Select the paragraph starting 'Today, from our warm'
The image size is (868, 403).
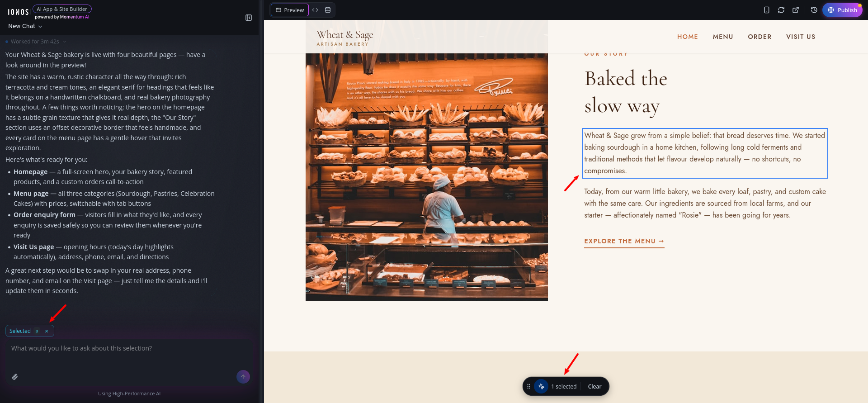tap(705, 204)
